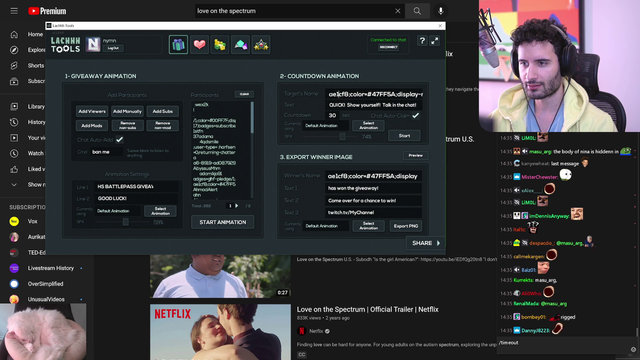Expand Lachhh Tools to fullscreen
640x360 pixels.
(435, 40)
